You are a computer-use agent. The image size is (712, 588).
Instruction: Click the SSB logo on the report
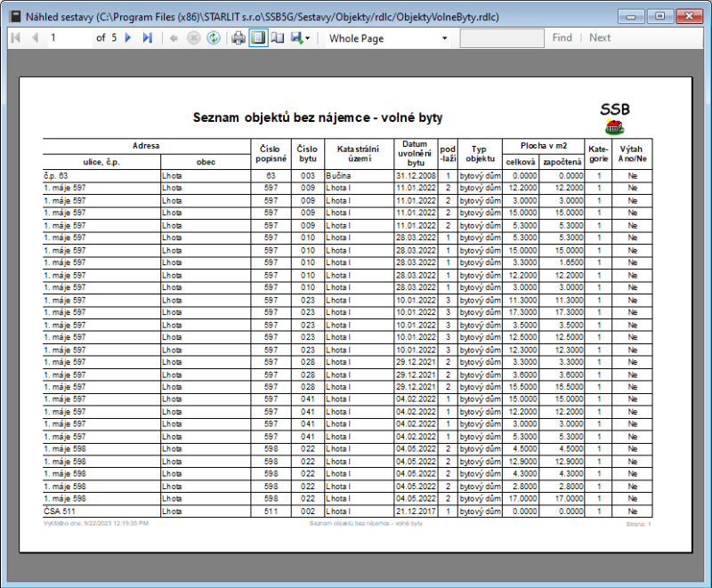click(615, 117)
